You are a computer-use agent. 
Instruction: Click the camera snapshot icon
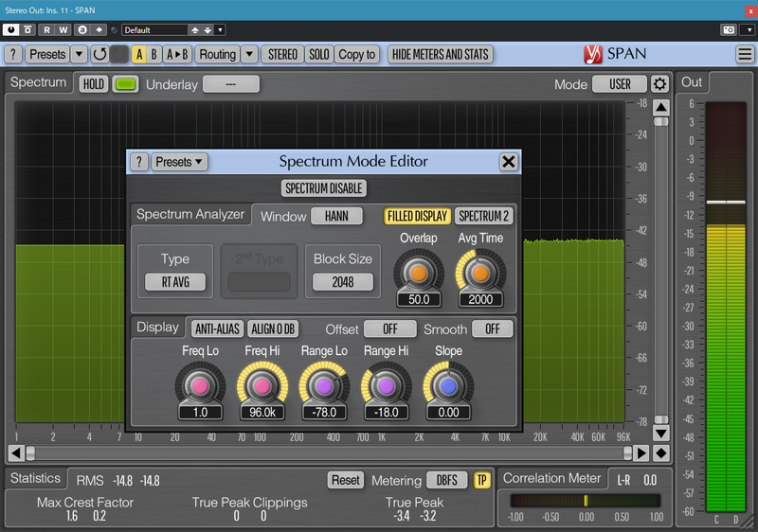pyautogui.click(x=729, y=30)
